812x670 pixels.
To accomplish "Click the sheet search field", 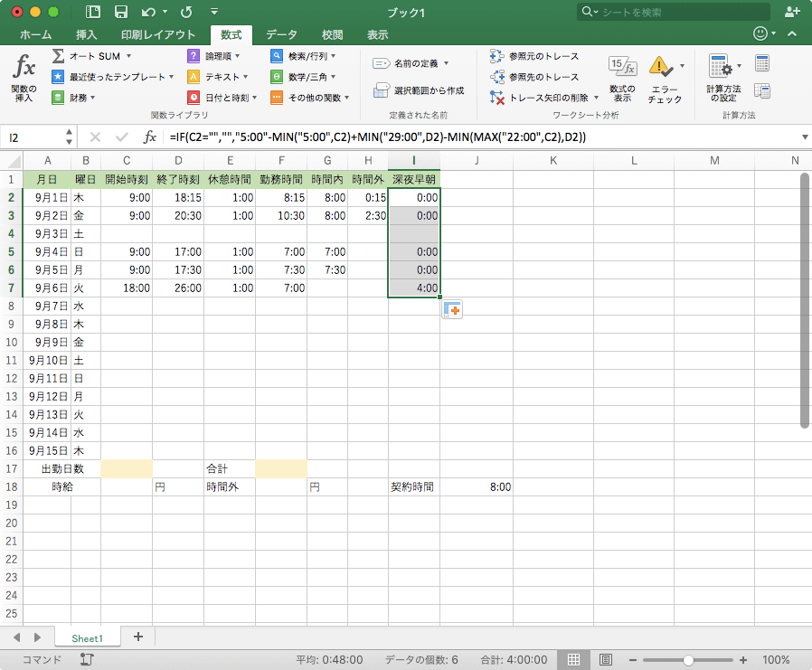I will coord(674,12).
